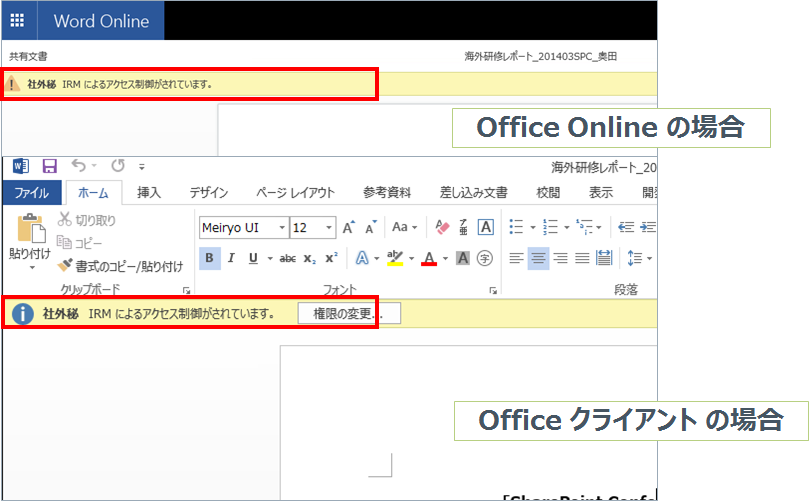Image resolution: width=809 pixels, height=501 pixels.
Task: Click コピー copy
Action: coord(79,243)
